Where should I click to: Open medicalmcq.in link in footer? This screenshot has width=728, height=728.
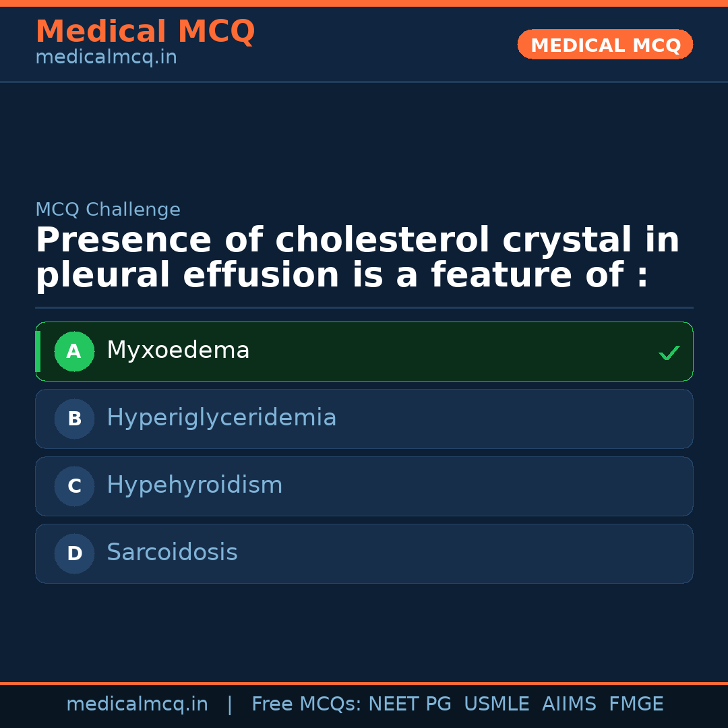pos(137,704)
